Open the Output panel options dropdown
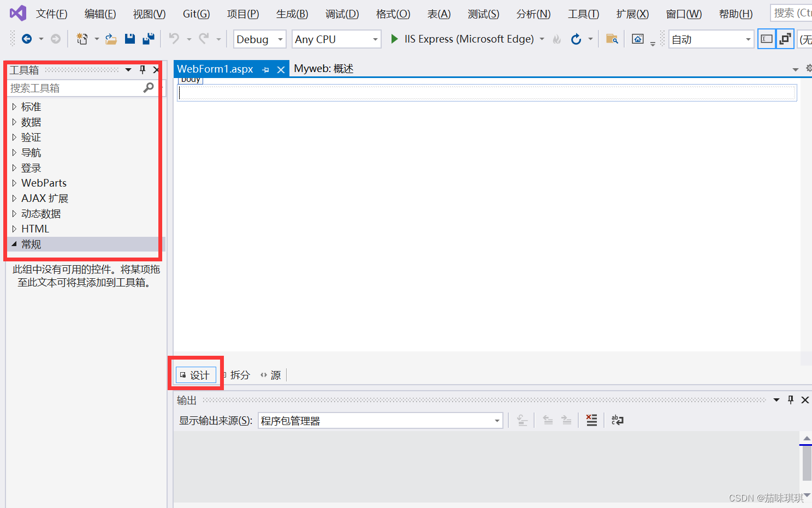 click(777, 400)
